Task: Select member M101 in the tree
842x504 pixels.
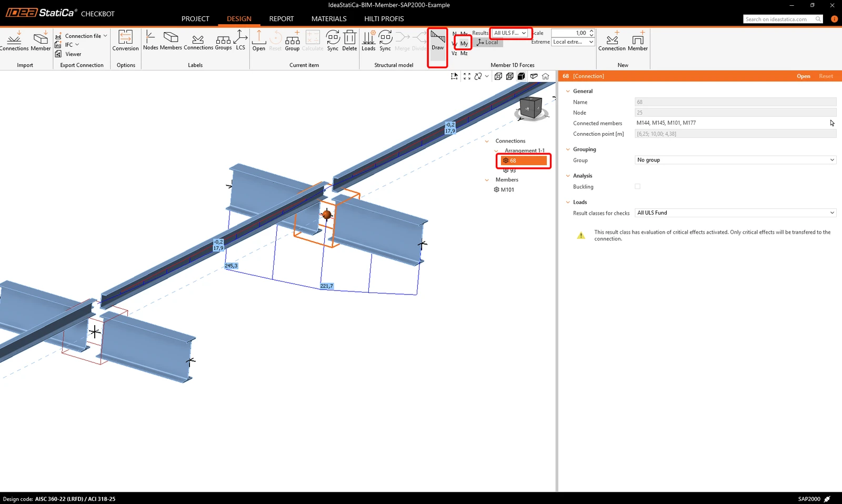Action: (504, 189)
